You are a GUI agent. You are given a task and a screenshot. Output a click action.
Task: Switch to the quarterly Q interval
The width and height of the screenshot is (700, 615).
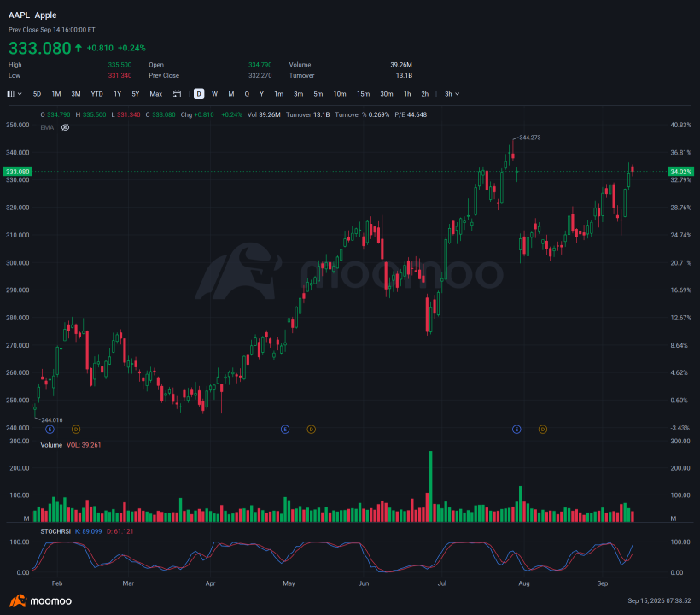coord(247,94)
